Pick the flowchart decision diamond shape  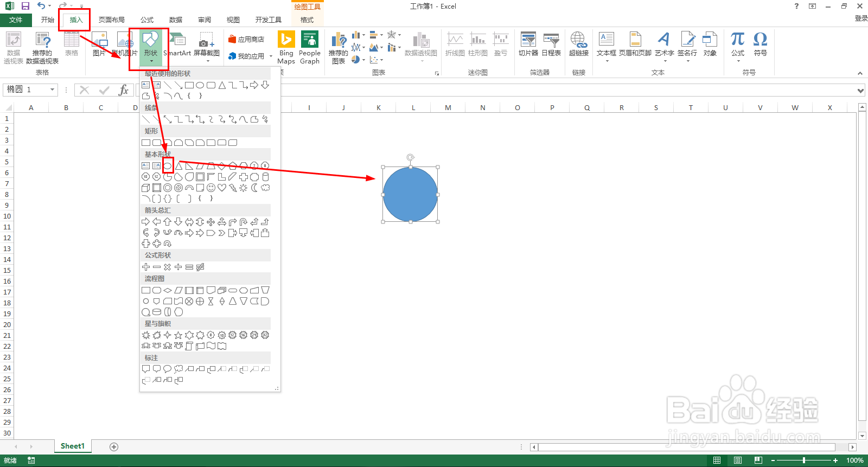pos(168,290)
